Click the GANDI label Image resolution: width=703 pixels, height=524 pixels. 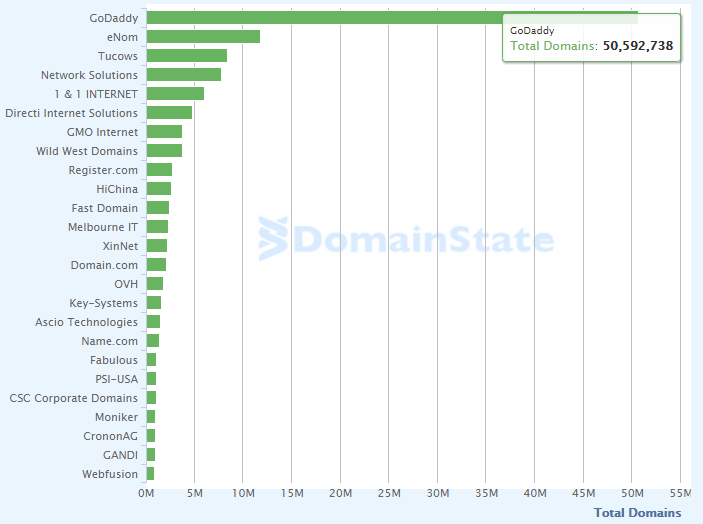(120, 455)
